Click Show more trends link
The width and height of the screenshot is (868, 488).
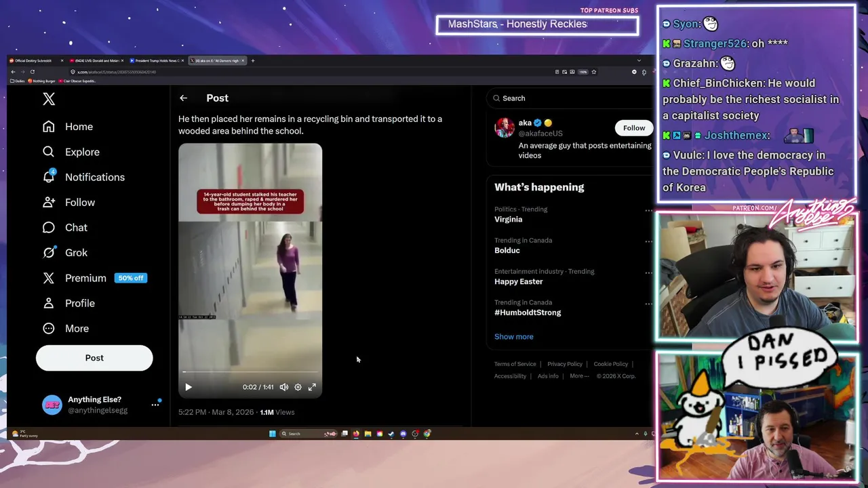pos(514,337)
